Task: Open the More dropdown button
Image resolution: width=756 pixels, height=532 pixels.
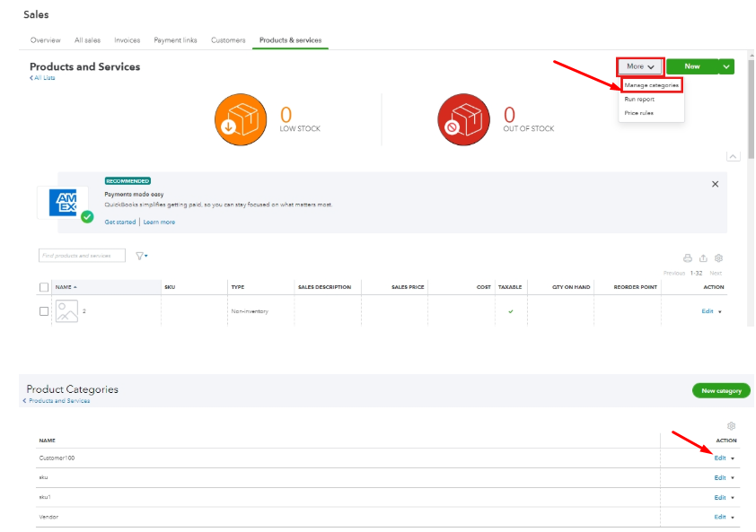Action: (640, 66)
